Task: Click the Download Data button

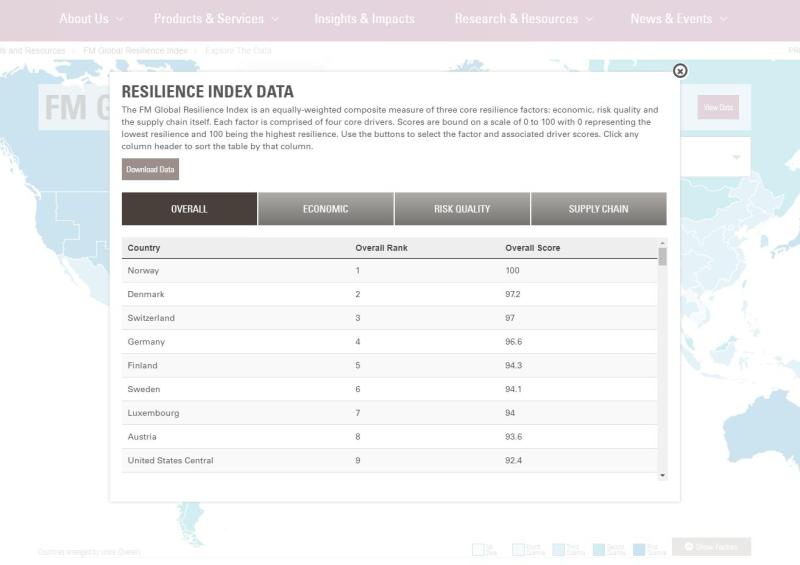Action: pos(150,169)
